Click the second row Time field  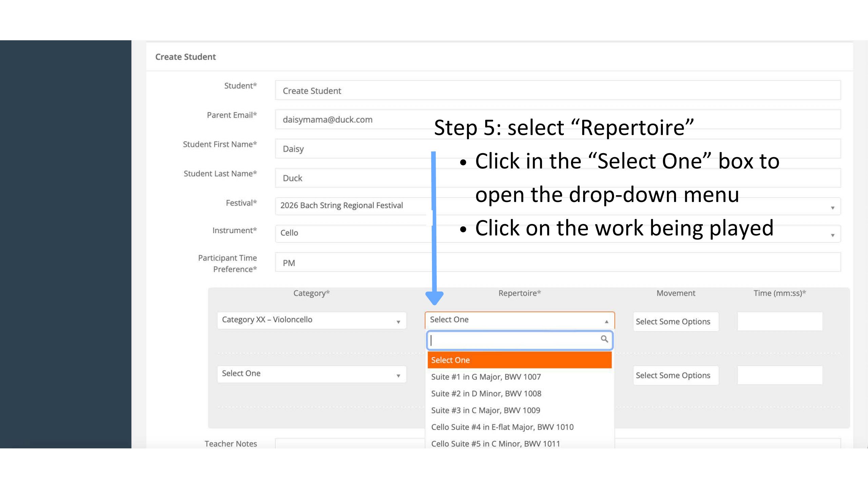click(x=780, y=375)
